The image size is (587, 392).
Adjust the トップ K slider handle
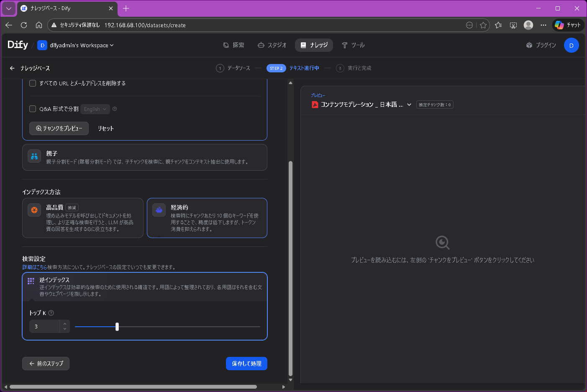(x=117, y=326)
